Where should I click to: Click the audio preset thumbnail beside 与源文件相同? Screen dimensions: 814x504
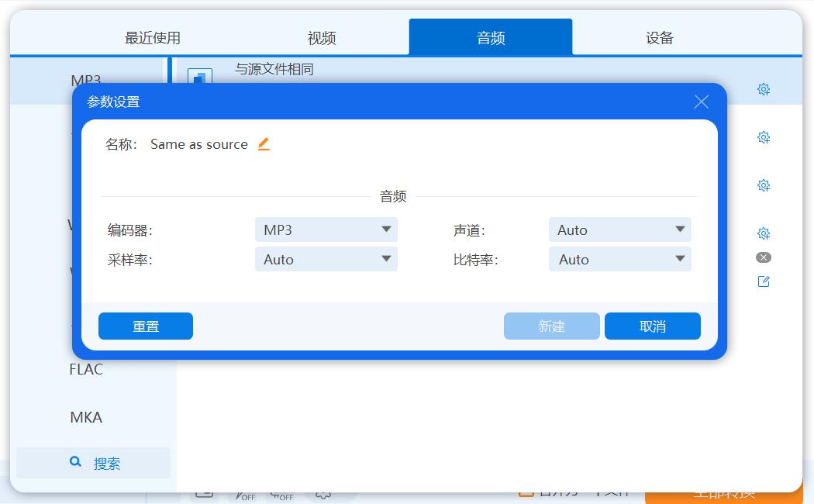pos(198,77)
